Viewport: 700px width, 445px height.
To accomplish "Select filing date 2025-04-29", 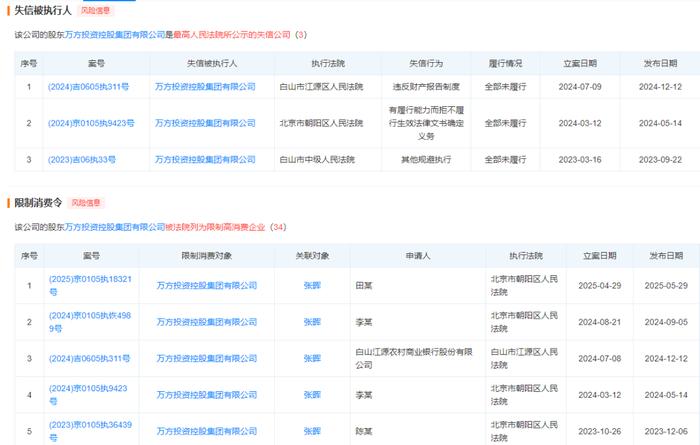I will (600, 285).
